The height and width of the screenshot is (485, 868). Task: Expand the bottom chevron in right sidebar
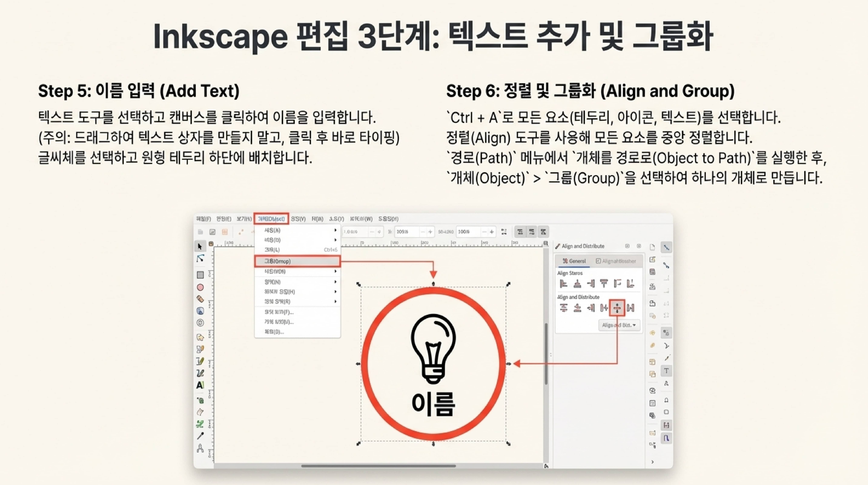[x=653, y=462]
